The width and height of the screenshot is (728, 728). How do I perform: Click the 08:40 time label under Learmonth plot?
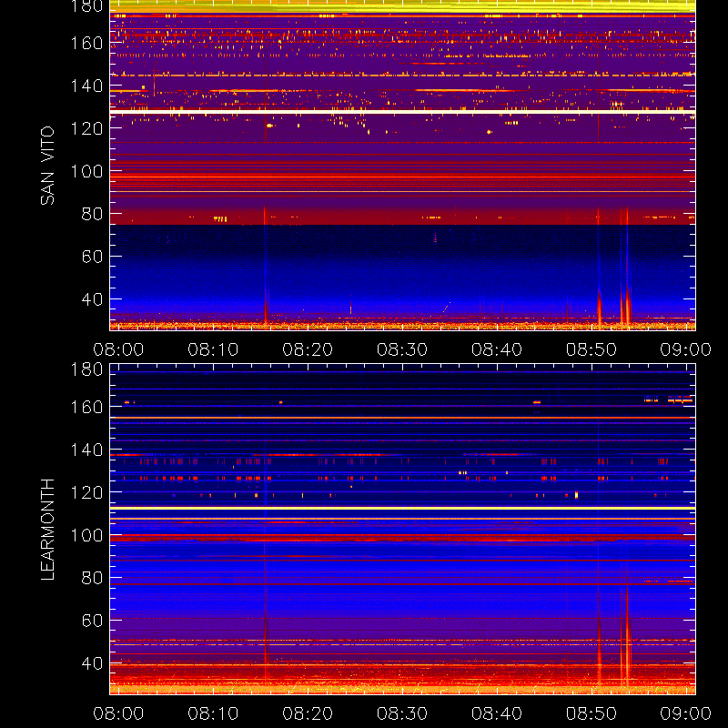click(x=497, y=713)
